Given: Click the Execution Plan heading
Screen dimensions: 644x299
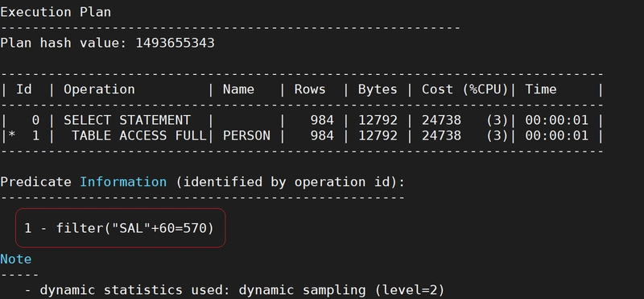Looking at the screenshot, I should pyautogui.click(x=56, y=12).
